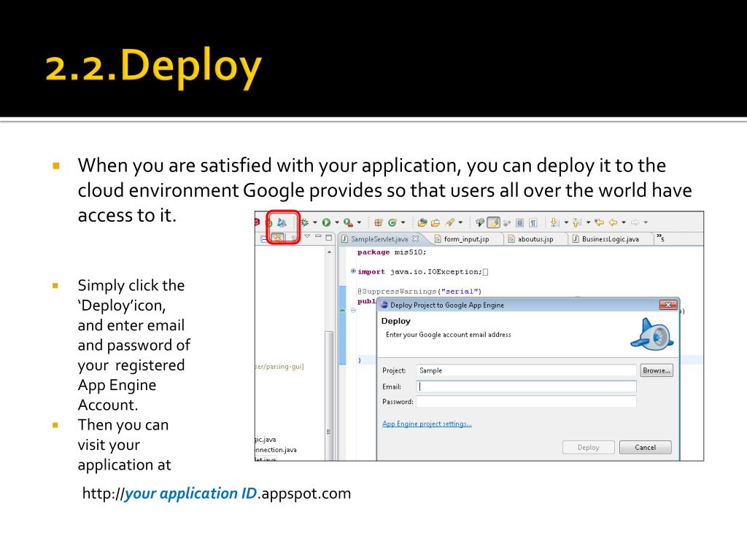Image resolution: width=747 pixels, height=560 pixels.
Task: Open the Run dropdown arrow
Action: pos(337,222)
